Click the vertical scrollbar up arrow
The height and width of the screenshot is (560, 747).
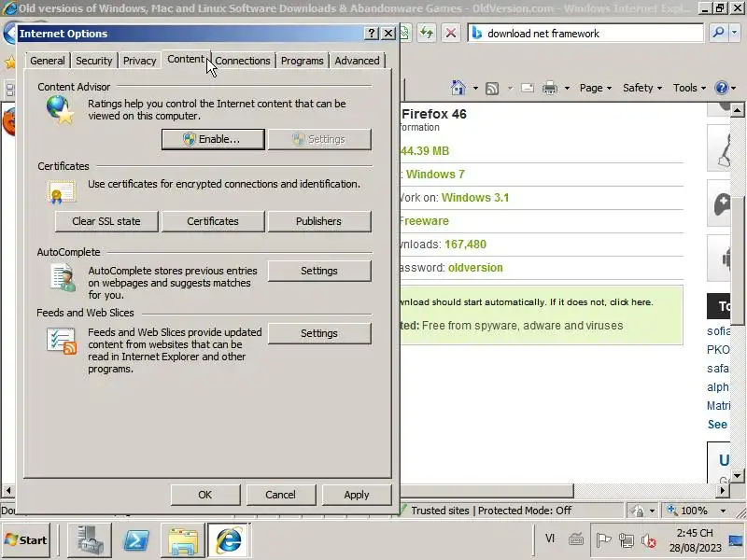(x=737, y=110)
